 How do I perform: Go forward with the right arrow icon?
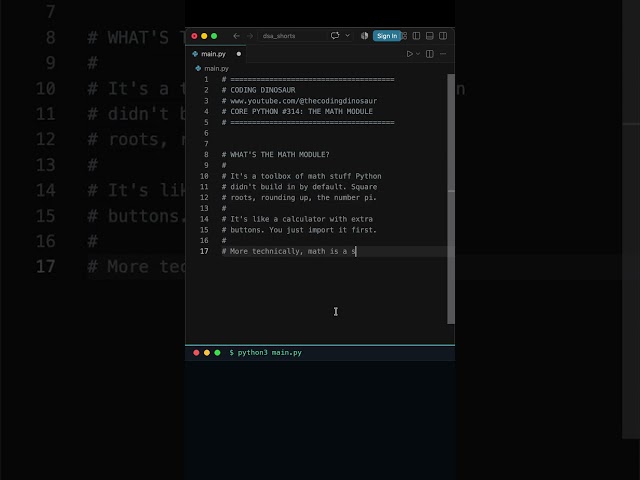pyautogui.click(x=250, y=36)
